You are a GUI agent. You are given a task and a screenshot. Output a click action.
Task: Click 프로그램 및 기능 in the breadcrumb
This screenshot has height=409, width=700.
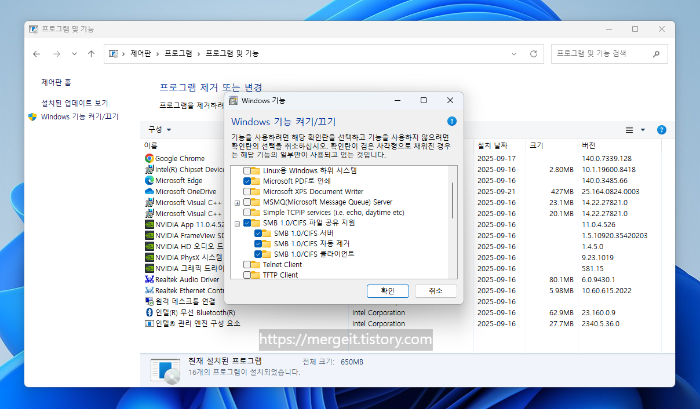[232, 54]
